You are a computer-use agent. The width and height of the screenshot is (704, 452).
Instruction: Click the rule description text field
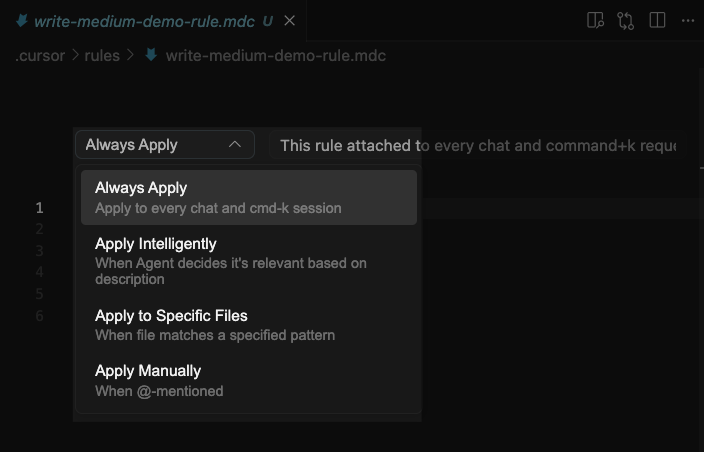tap(478, 145)
